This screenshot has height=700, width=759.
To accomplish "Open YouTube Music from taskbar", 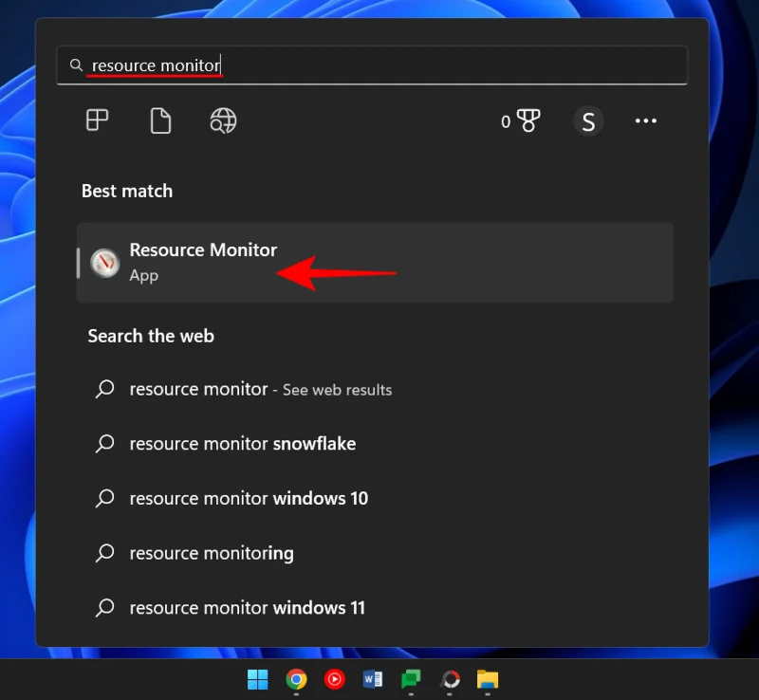I will pos(335,680).
